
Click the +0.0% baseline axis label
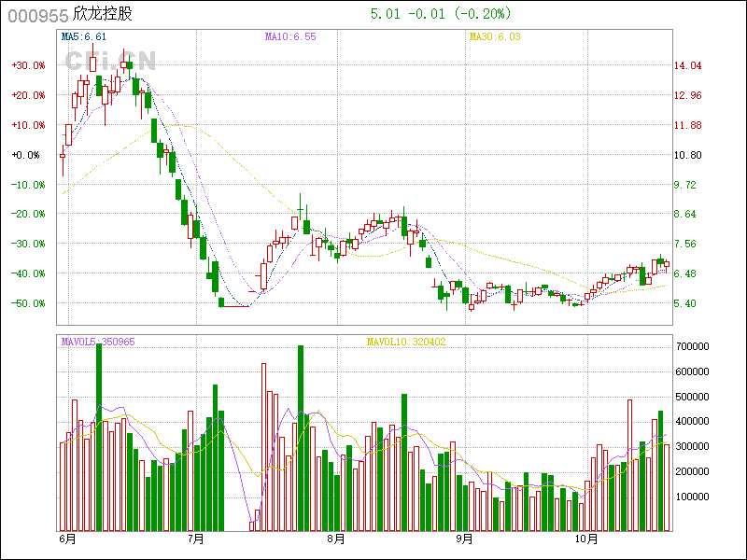[27, 155]
